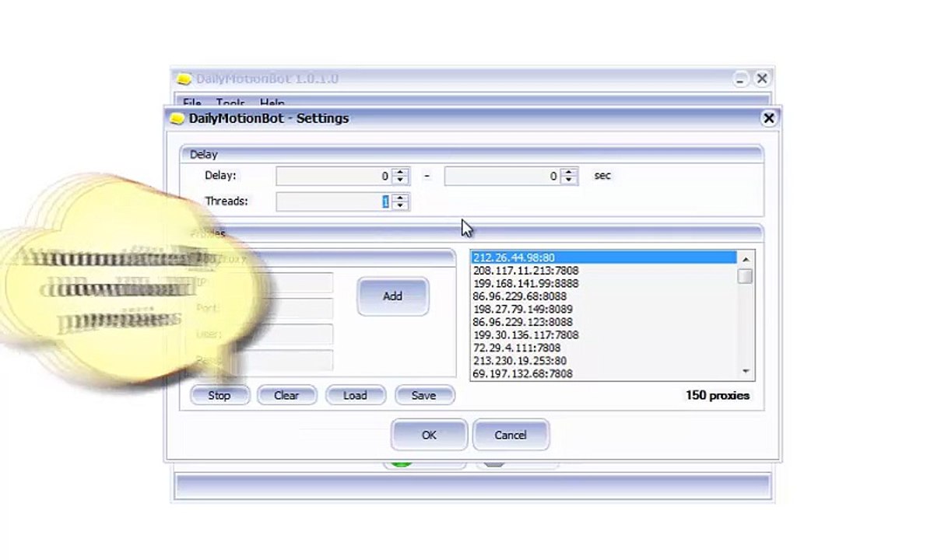Minimize the DailyMotionBot main window
This screenshot has width=934, height=560.
click(x=740, y=79)
